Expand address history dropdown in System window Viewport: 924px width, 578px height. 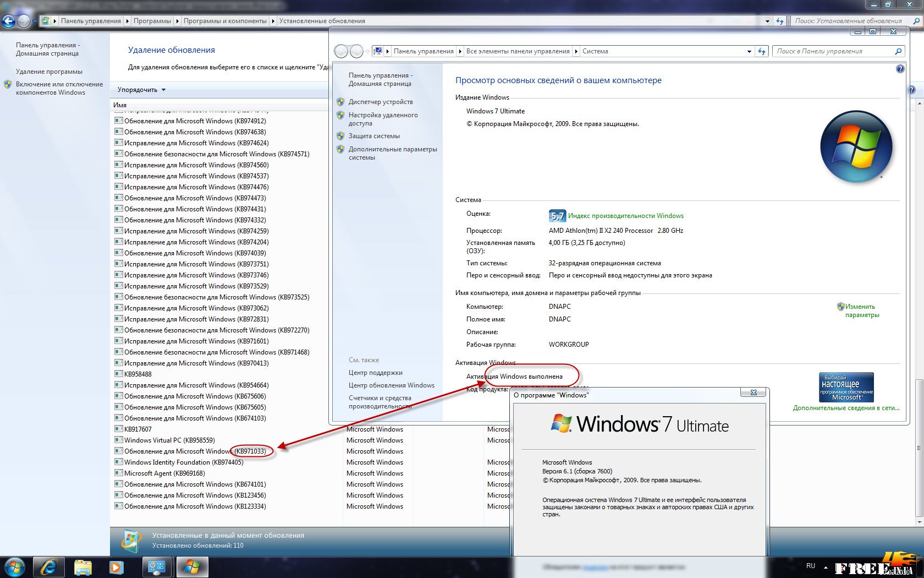749,51
